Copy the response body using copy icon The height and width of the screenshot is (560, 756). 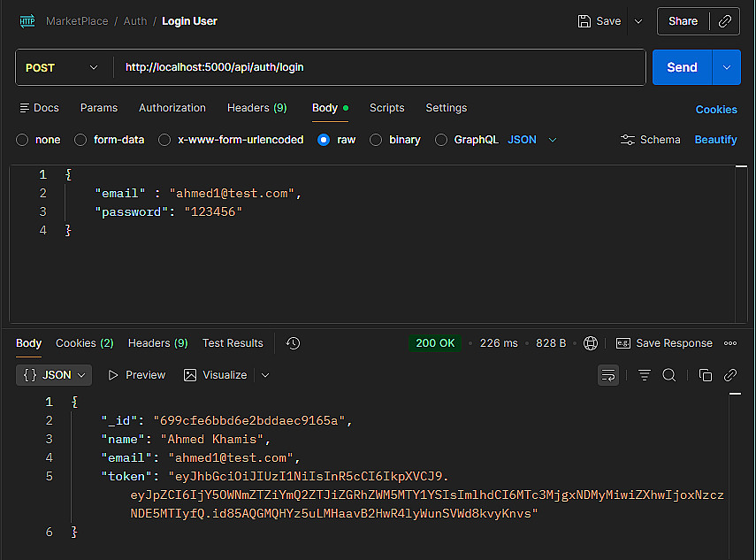point(705,375)
